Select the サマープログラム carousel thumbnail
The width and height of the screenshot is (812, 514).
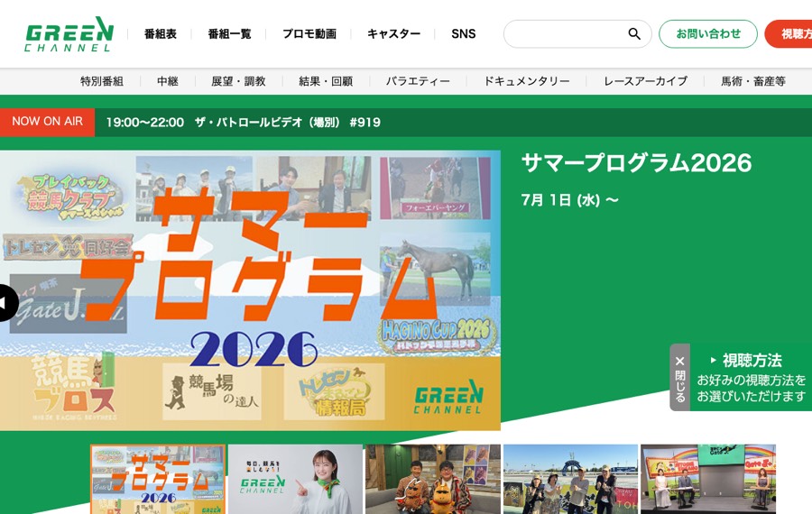coord(158,480)
